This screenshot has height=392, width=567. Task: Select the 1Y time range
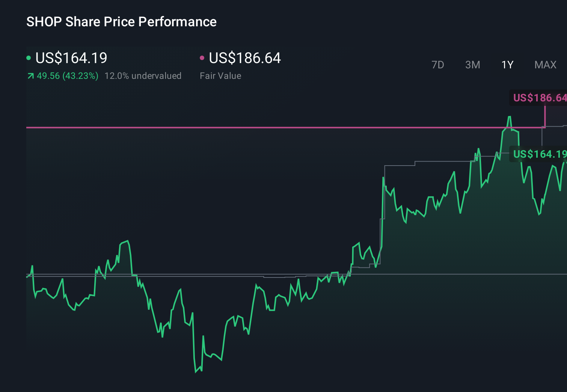pos(507,65)
